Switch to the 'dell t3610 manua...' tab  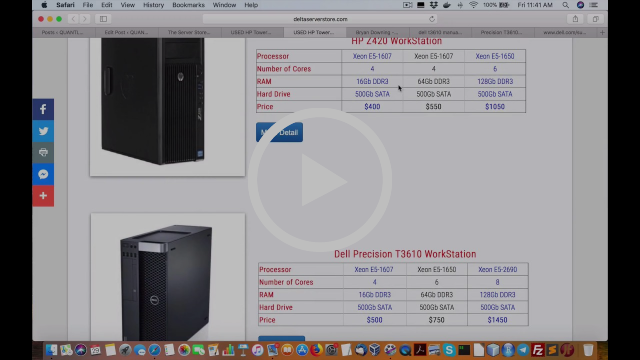(440, 32)
